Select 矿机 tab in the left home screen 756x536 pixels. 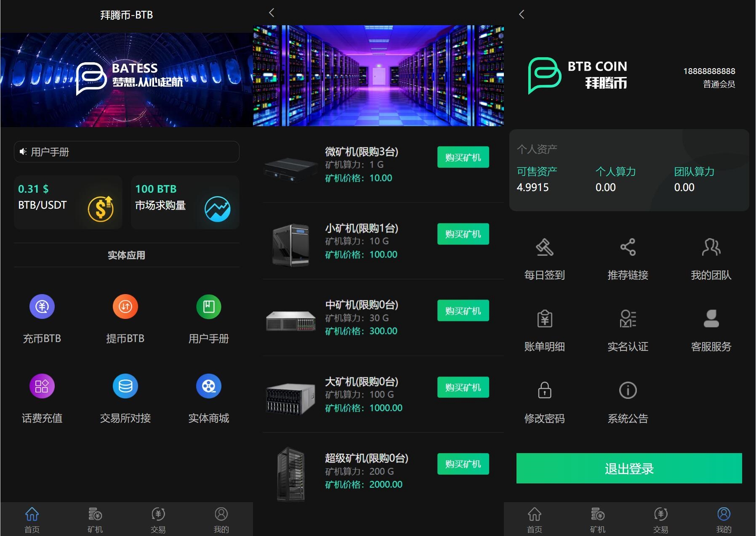[x=95, y=520]
